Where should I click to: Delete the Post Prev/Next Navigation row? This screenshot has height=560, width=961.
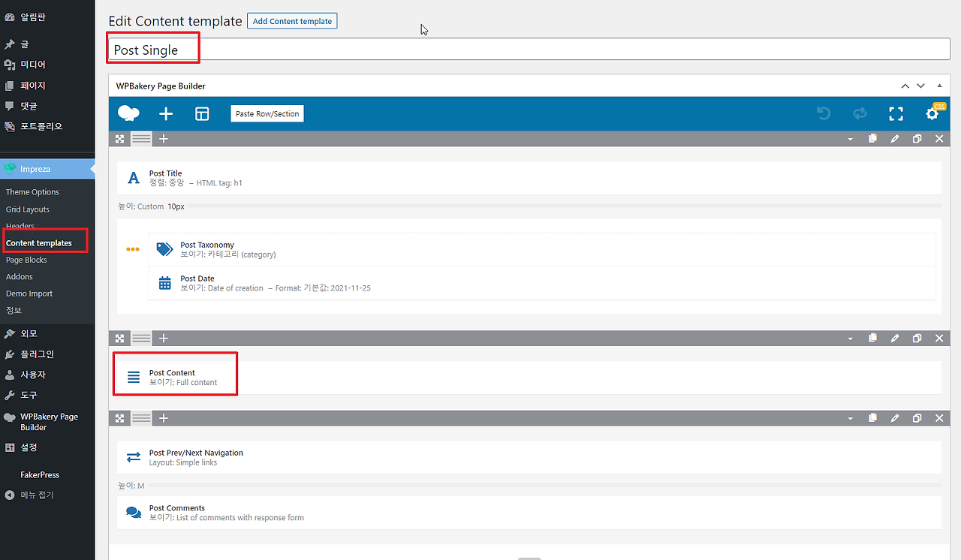(939, 418)
